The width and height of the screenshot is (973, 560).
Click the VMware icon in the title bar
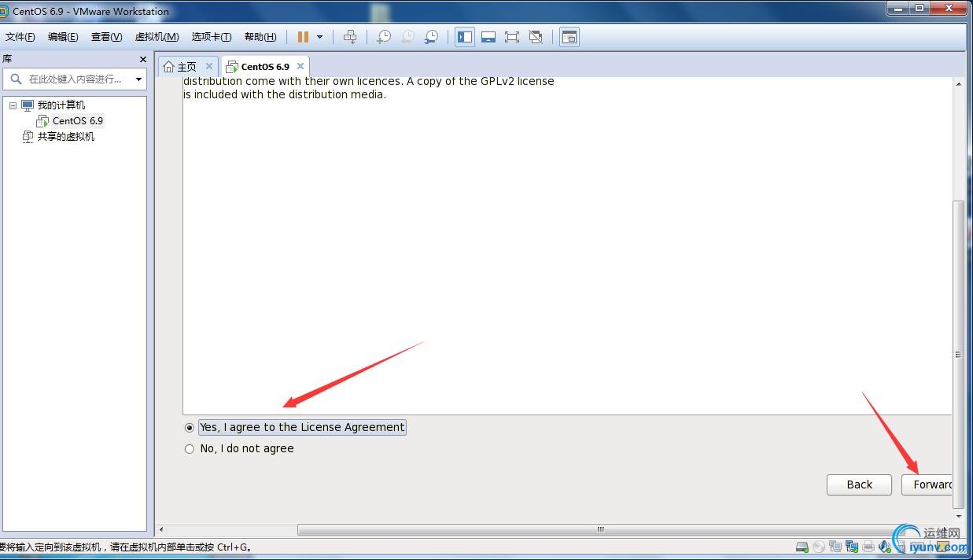(3, 11)
